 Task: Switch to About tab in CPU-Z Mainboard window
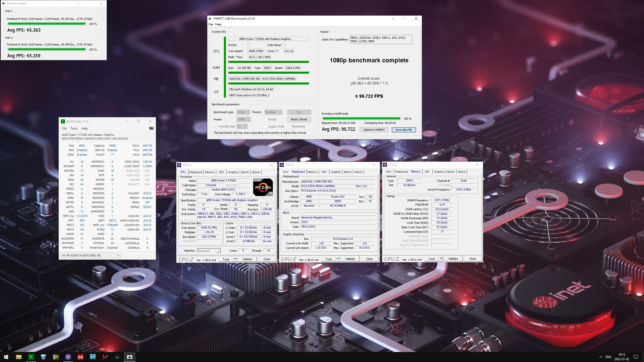click(x=358, y=172)
